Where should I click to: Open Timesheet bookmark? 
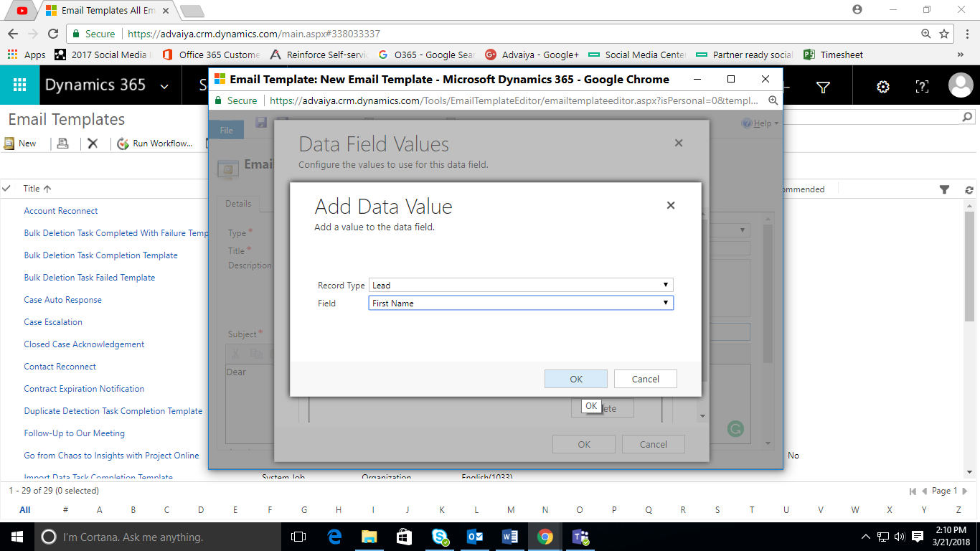coord(833,55)
